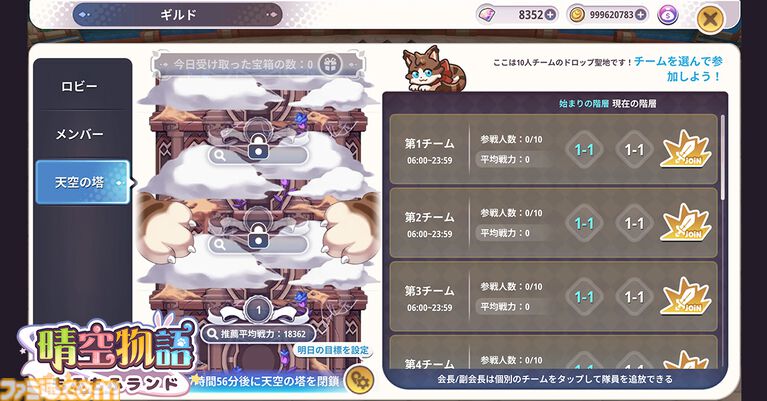Switch to the メンバー tab
Viewport: 767px width, 401px height.
click(80, 134)
